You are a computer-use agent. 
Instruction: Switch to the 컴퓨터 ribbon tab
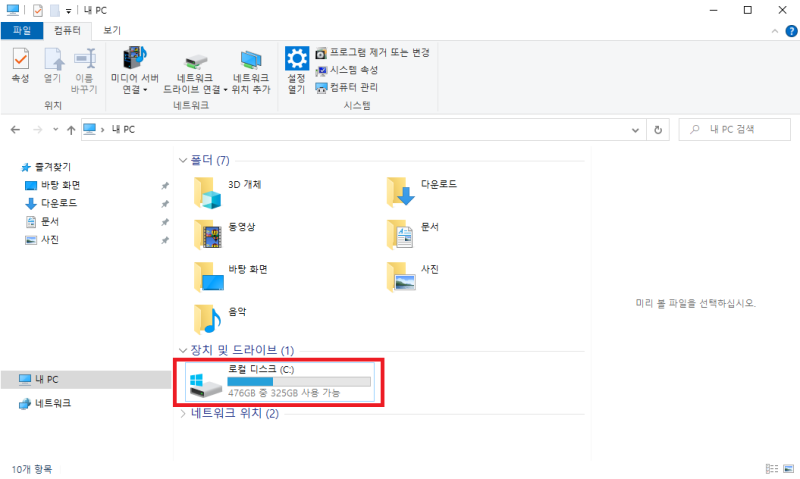(x=67, y=31)
